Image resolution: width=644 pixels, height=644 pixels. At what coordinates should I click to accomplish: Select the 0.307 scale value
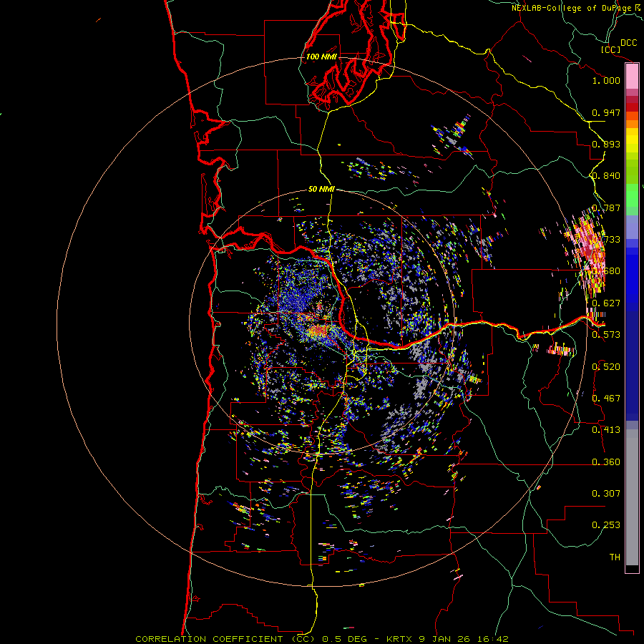(606, 494)
